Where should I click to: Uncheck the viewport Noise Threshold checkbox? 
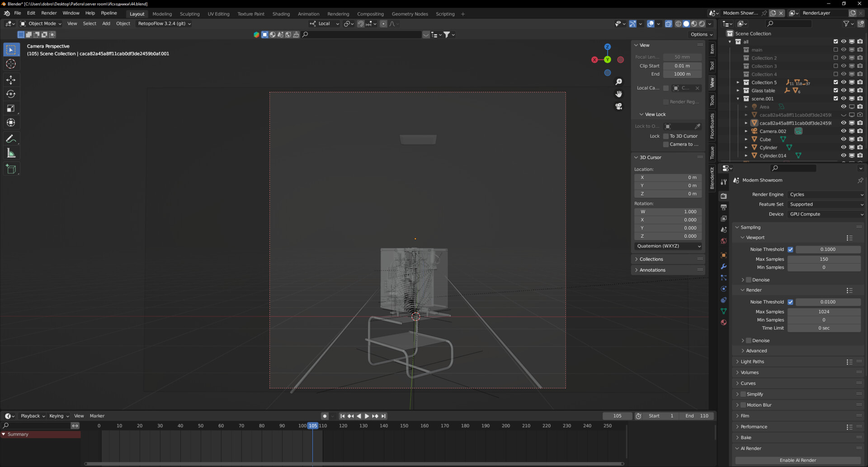791,249
